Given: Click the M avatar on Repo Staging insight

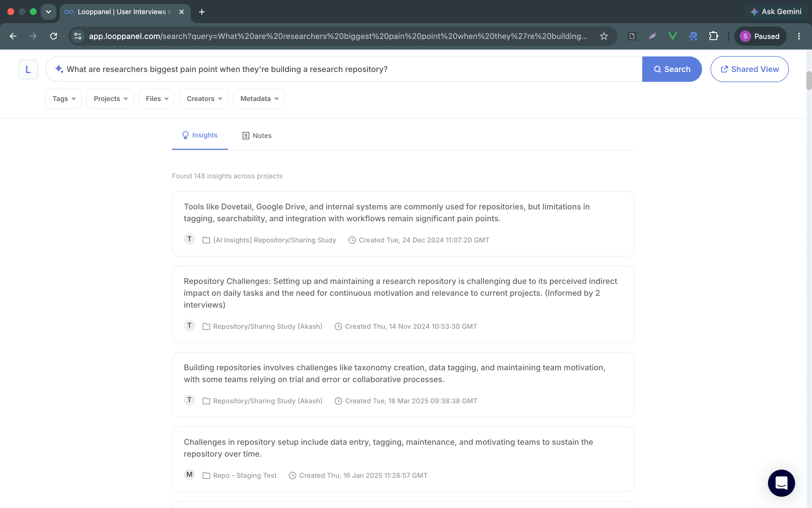Looking at the screenshot, I should pyautogui.click(x=189, y=475).
